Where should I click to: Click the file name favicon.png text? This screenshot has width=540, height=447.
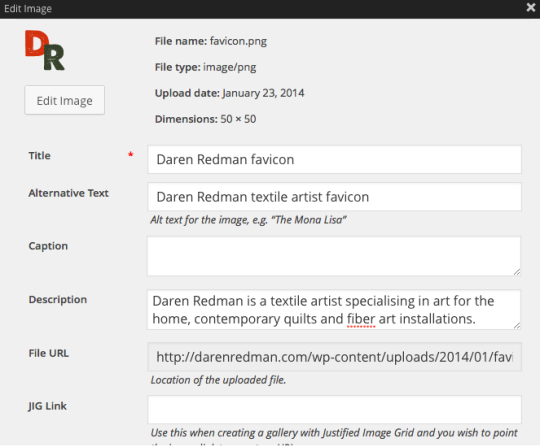(238, 41)
